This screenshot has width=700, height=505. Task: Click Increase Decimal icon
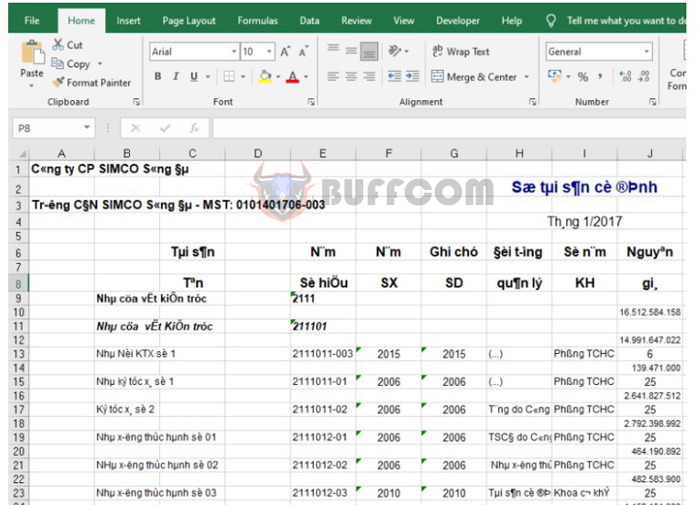pyautogui.click(x=625, y=76)
